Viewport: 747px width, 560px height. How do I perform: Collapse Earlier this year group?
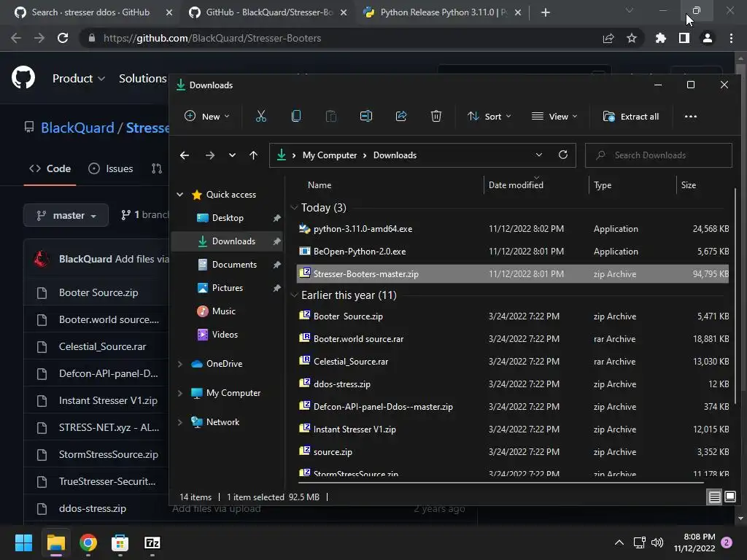(x=294, y=295)
